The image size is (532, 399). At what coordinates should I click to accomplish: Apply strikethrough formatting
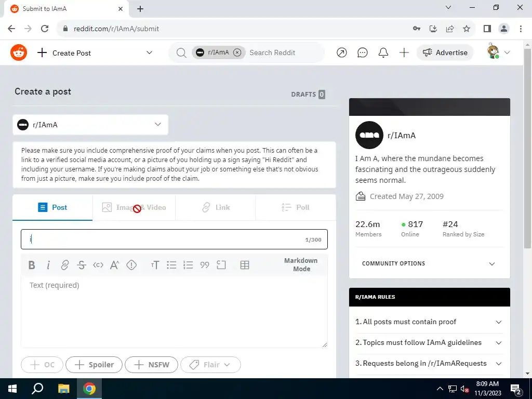[x=82, y=265]
